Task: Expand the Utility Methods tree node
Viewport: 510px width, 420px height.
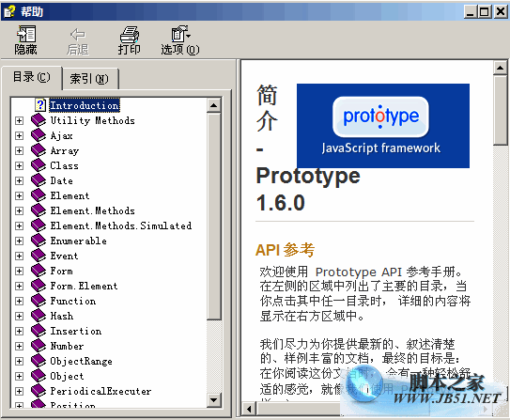Action: 19,120
